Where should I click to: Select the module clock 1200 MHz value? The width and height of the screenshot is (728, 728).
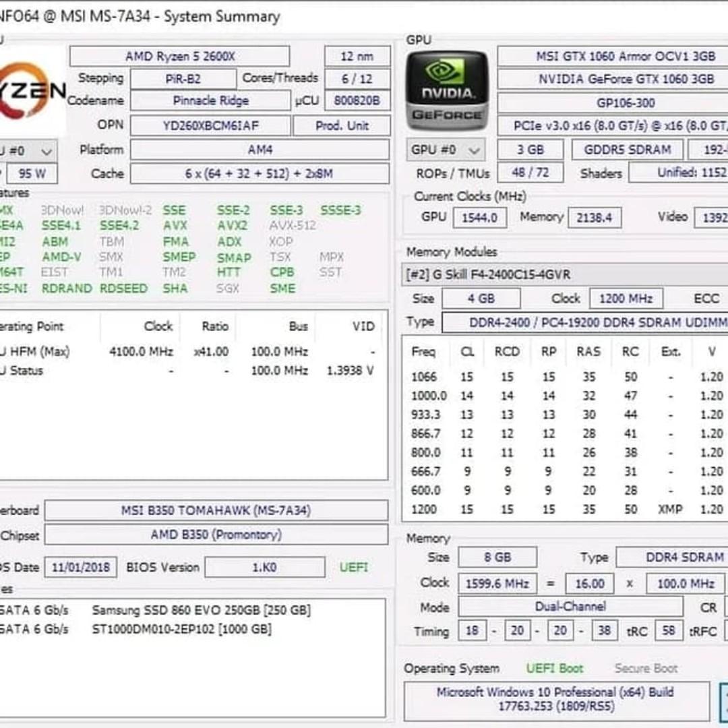pos(626,299)
